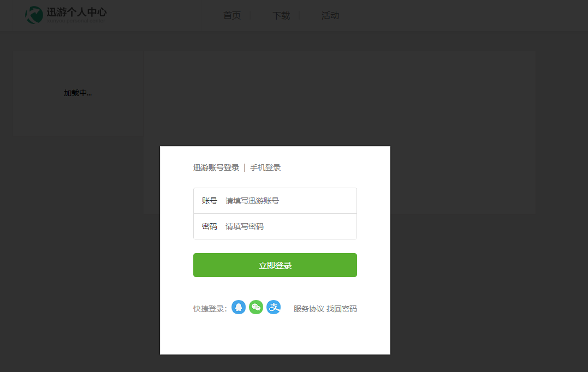Viewport: 588px width, 372px height.
Task: Open 活动 in the top navigation
Action: tap(330, 15)
